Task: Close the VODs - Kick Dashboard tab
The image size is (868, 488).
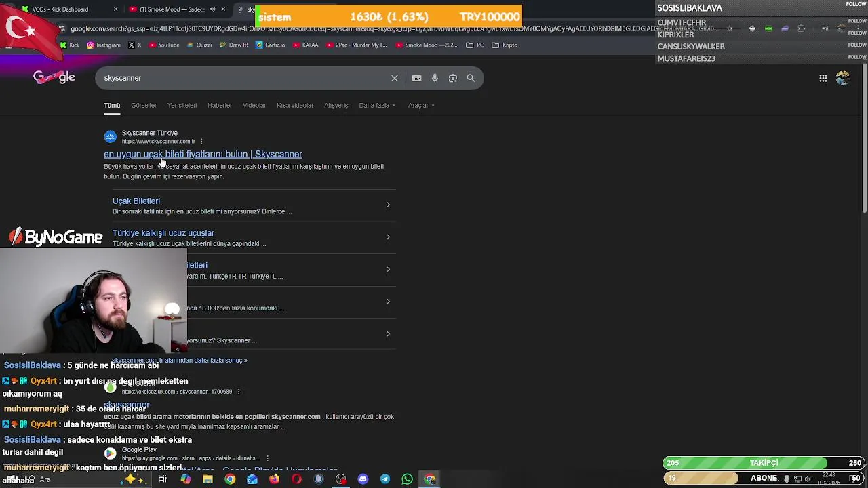Action: coord(115,9)
